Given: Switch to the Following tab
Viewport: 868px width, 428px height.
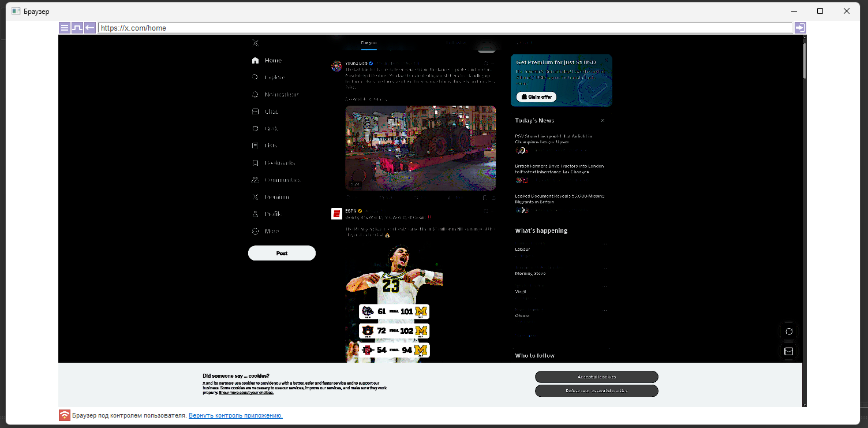Looking at the screenshot, I should point(456,43).
